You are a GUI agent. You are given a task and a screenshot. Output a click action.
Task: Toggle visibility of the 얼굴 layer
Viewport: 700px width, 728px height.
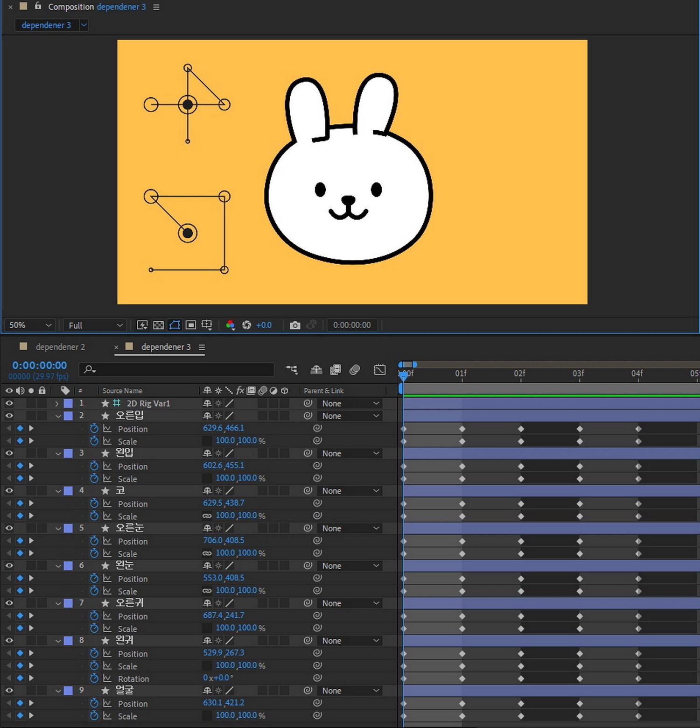click(x=9, y=691)
